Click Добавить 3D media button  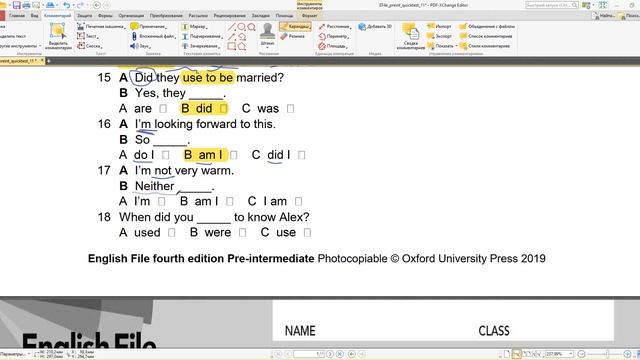(375, 27)
